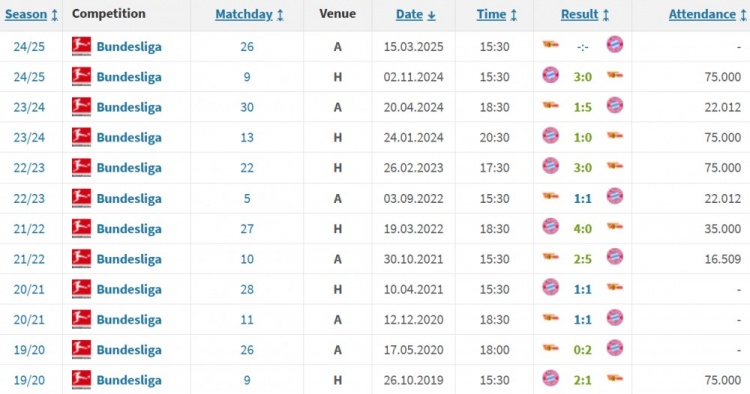750x394 pixels.
Task: Click Union Berlin logo in 10.04.2021 row
Action: click(x=615, y=287)
